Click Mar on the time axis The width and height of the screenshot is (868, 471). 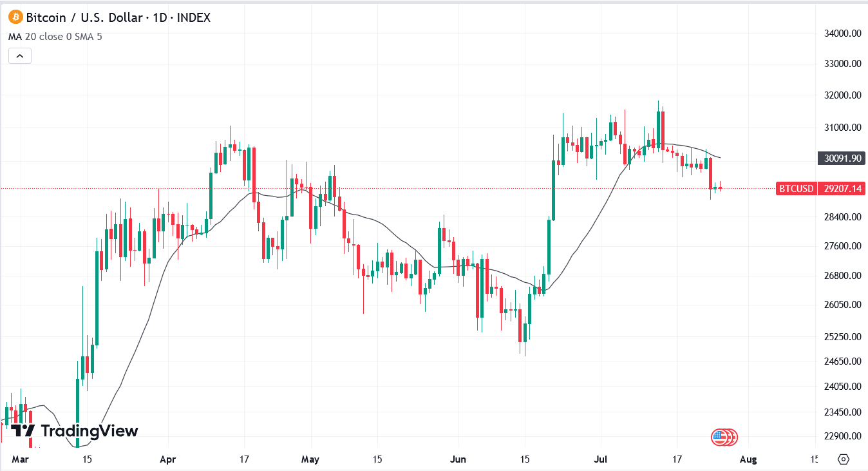[19, 459]
